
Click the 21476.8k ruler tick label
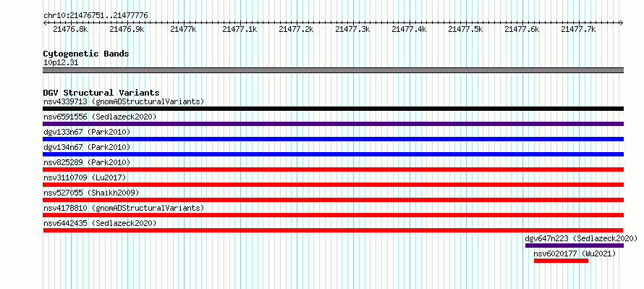click(70, 29)
